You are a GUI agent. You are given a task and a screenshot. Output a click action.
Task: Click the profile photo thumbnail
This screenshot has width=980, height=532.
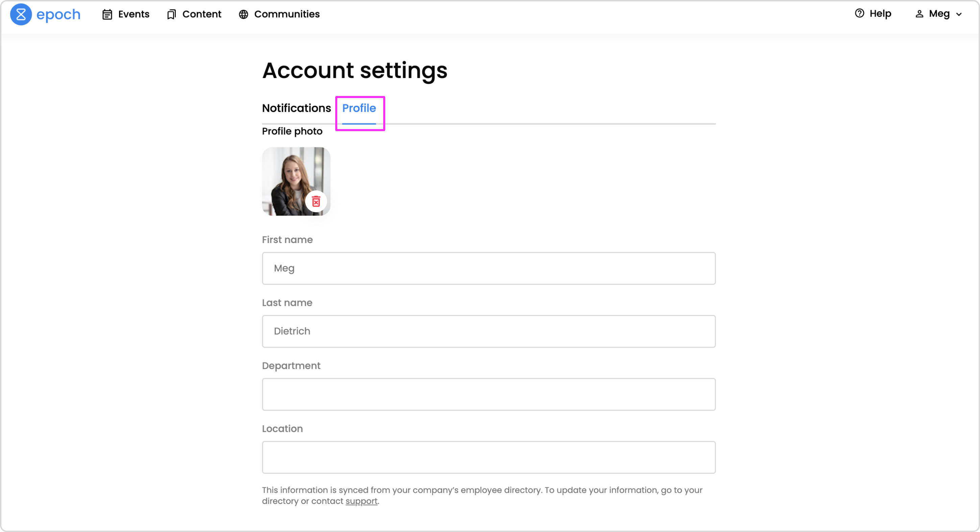[x=296, y=182]
